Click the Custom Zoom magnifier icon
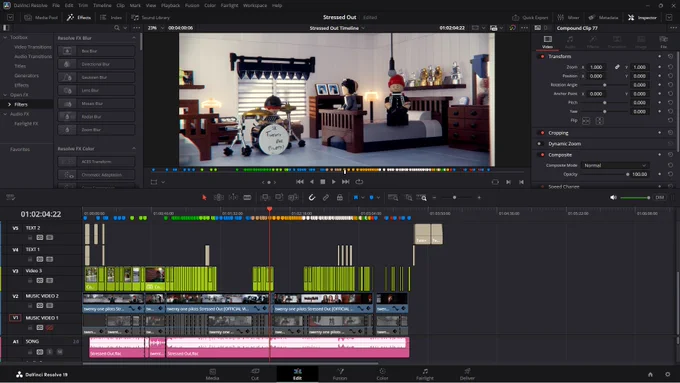This screenshot has width=680, height=383. click(x=422, y=197)
